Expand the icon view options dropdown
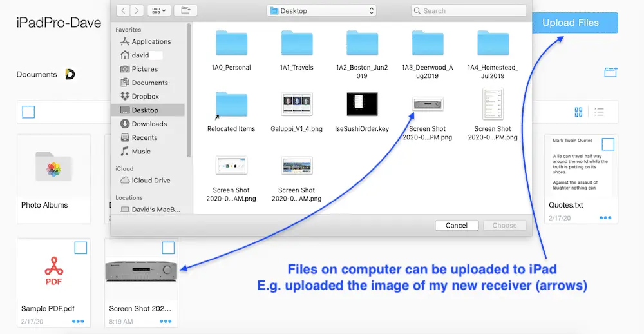 pos(158,10)
